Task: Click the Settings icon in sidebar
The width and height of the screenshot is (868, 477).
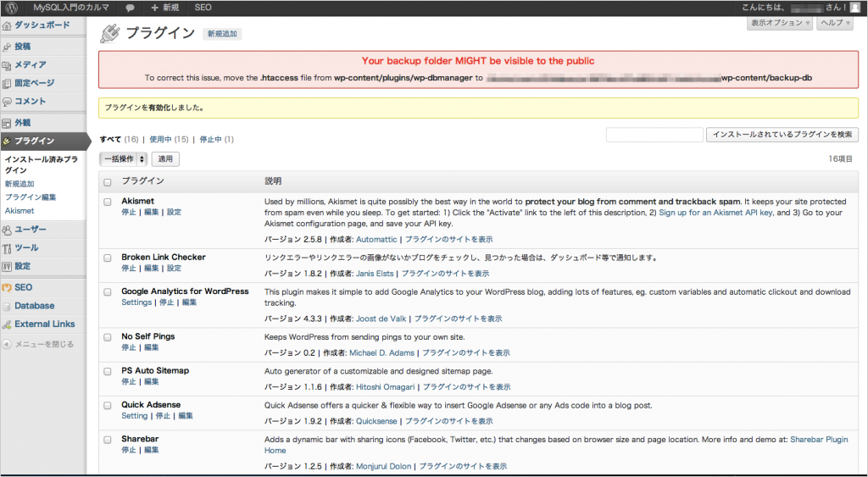Action: tap(7, 266)
